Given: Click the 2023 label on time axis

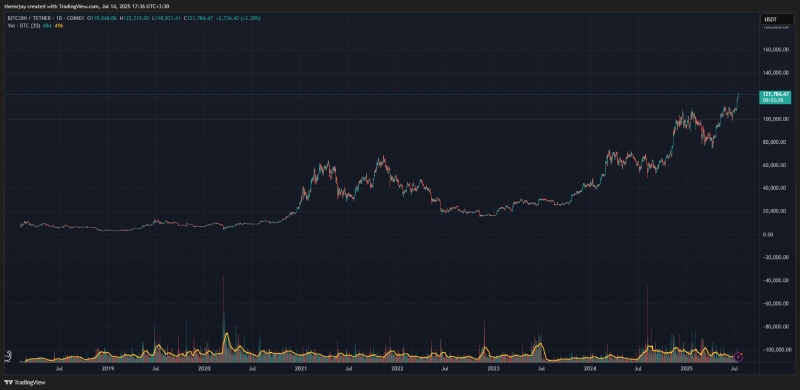Looking at the screenshot, I should point(494,368).
